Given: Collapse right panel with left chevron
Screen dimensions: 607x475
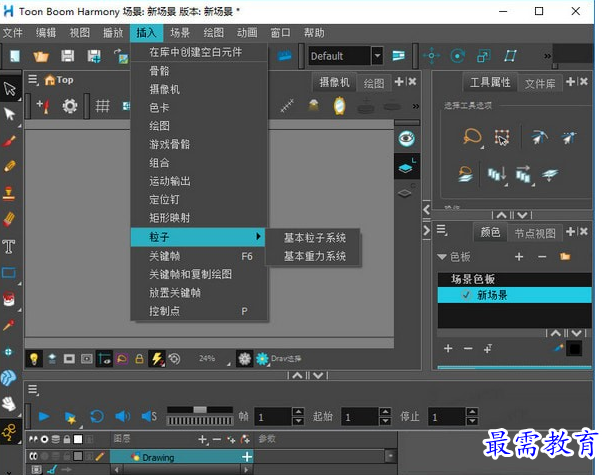Looking at the screenshot, I should point(427,209).
